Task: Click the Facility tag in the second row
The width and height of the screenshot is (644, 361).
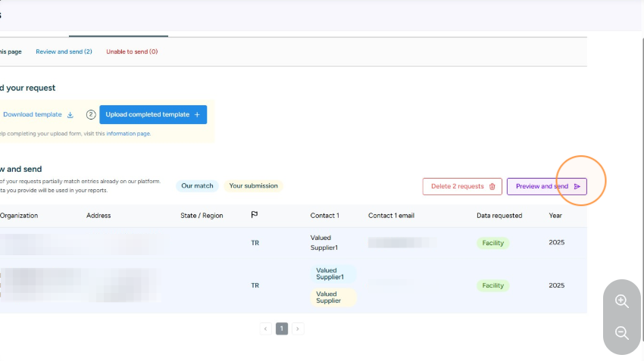Action: (493, 285)
